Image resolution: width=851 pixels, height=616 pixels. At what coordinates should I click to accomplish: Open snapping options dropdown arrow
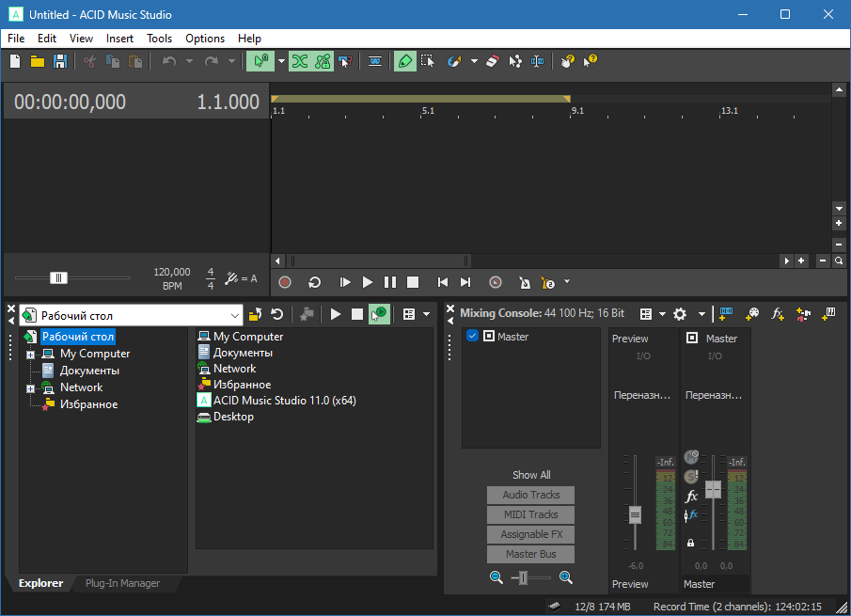[x=281, y=61]
